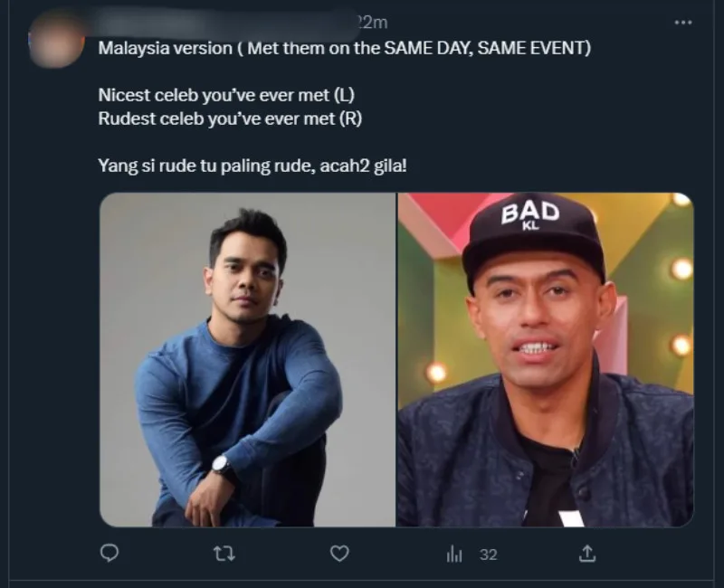The image size is (724, 588).
Task: Retweet this post using the arrows icon
Action: click(x=224, y=554)
